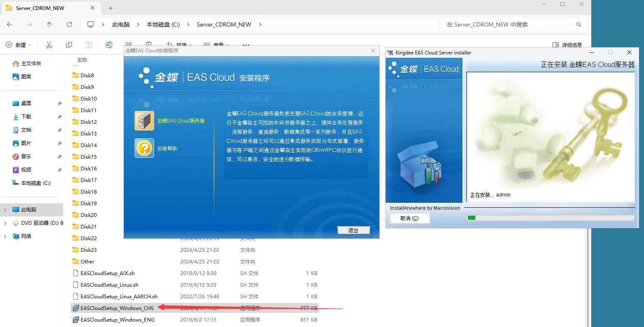Screen dimensions: 644x327
Task: Click the Copy icon in Explorer toolbar
Action: [69, 45]
